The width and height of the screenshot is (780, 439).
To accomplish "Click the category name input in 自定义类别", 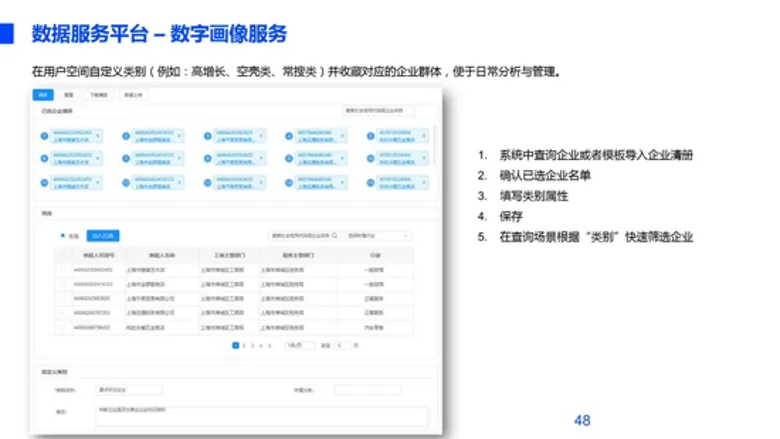I will (129, 390).
